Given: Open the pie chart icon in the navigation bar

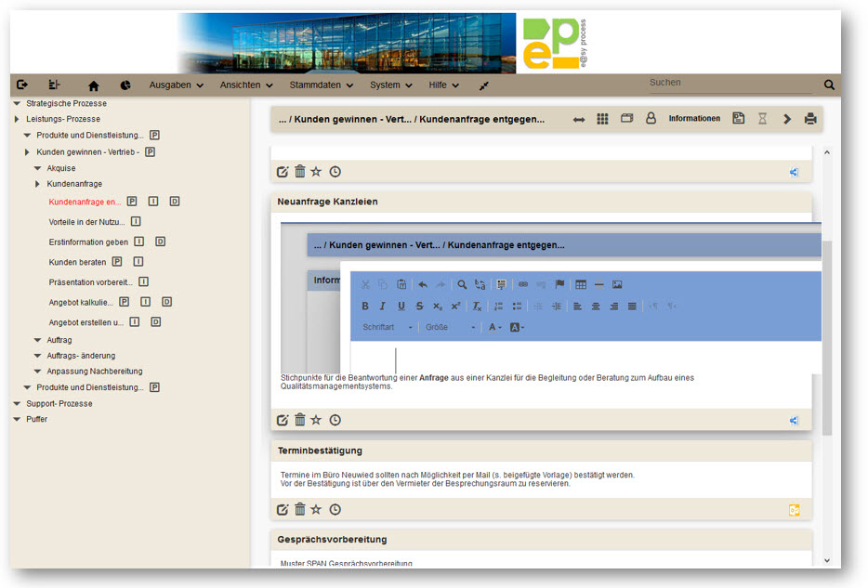Looking at the screenshot, I should pyautogui.click(x=125, y=85).
